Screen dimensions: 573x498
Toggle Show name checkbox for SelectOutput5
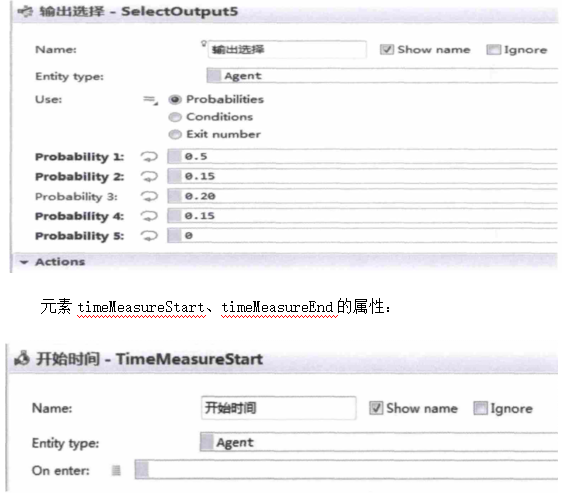(387, 49)
